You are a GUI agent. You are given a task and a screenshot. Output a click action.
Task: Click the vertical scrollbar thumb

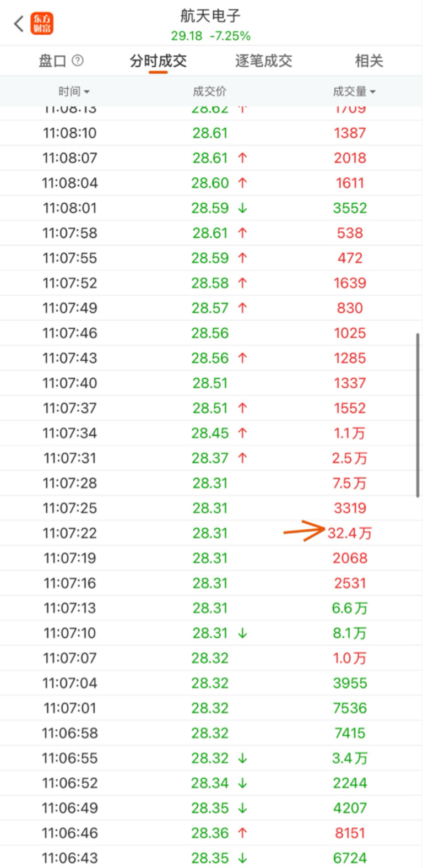(418, 414)
